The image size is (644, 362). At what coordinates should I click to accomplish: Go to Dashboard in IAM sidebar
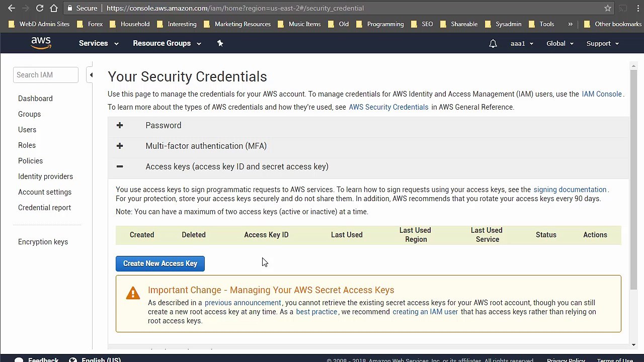coord(35,99)
